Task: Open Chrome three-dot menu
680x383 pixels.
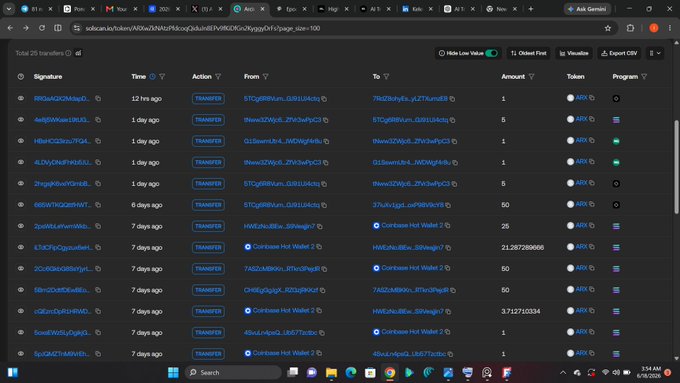Action: [670, 28]
